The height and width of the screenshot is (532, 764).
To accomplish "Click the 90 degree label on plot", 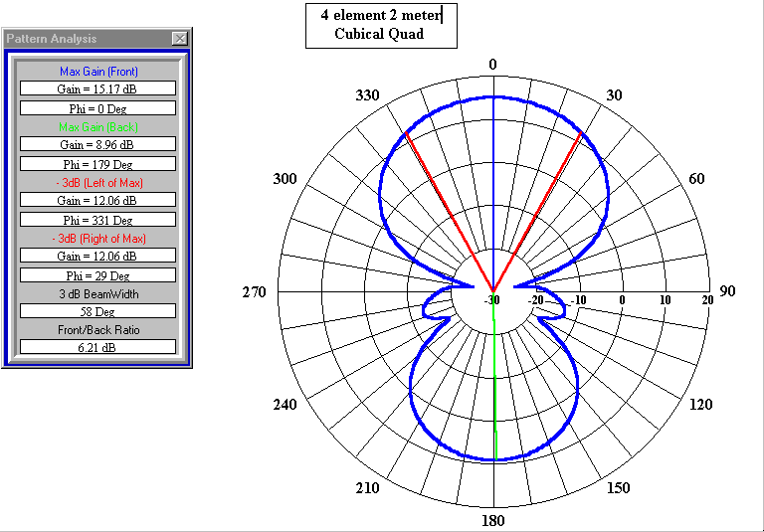I will point(727,291).
